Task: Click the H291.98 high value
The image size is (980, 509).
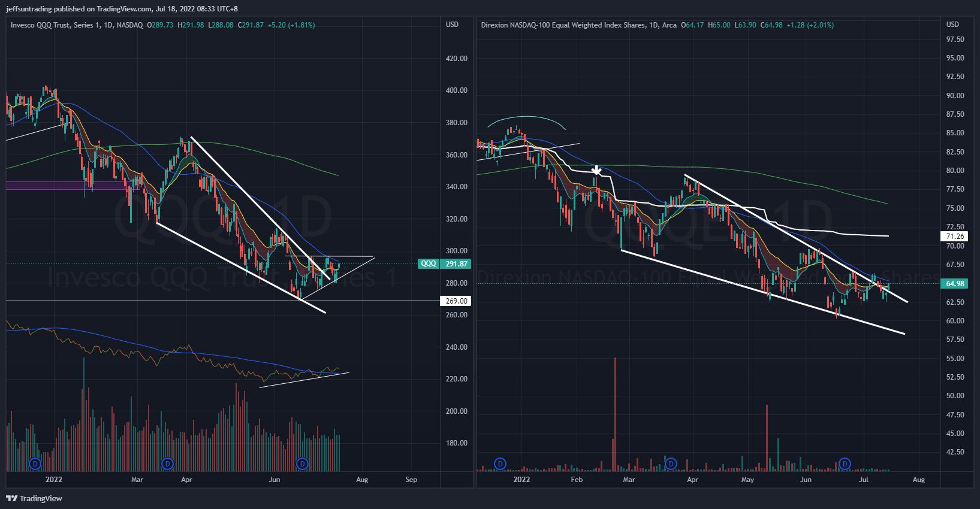Action: pyautogui.click(x=191, y=25)
